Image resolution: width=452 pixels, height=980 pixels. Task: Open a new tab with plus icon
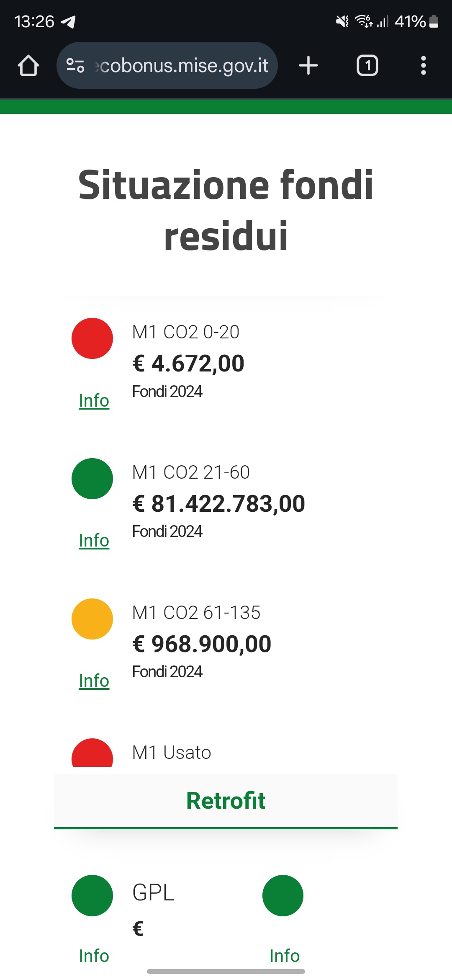pyautogui.click(x=308, y=66)
